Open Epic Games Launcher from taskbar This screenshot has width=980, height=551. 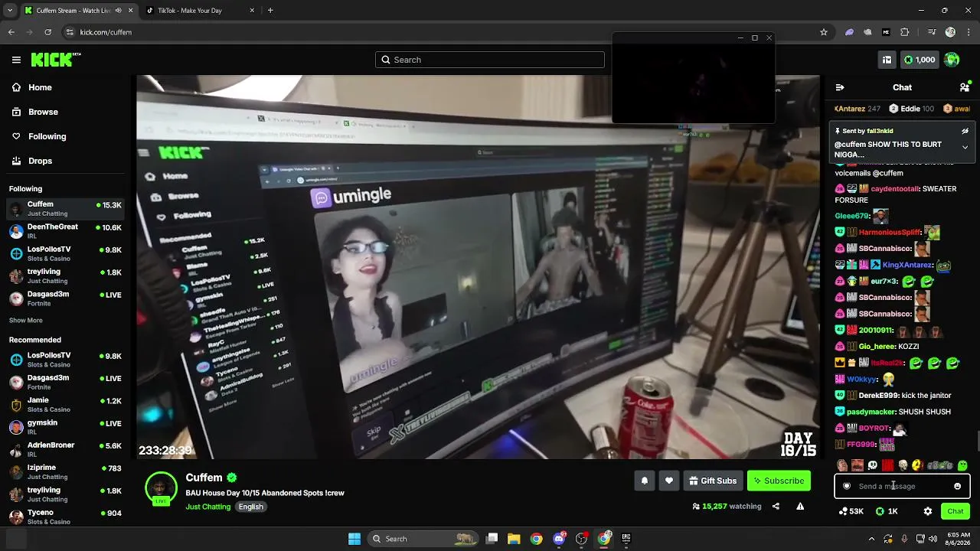pyautogui.click(x=626, y=539)
